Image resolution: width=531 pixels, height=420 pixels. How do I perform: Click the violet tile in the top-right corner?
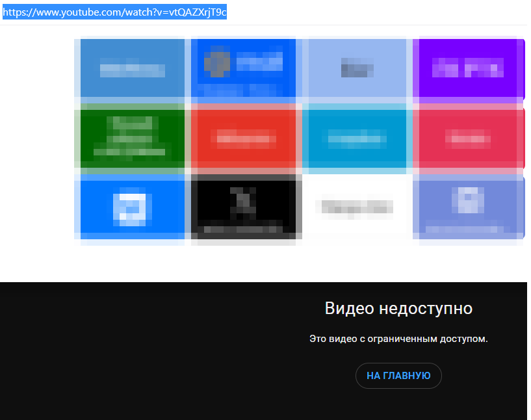[x=469, y=68]
